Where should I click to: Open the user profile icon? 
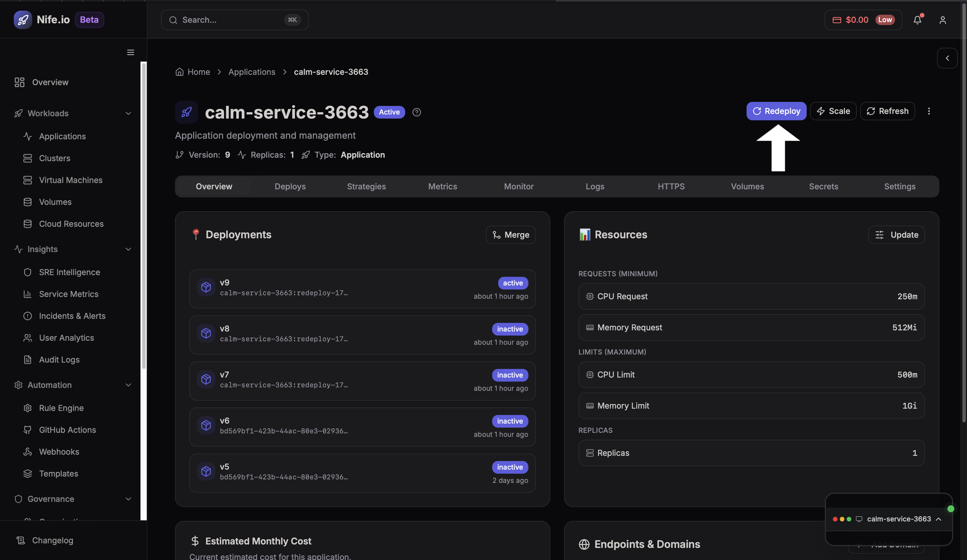pyautogui.click(x=943, y=20)
